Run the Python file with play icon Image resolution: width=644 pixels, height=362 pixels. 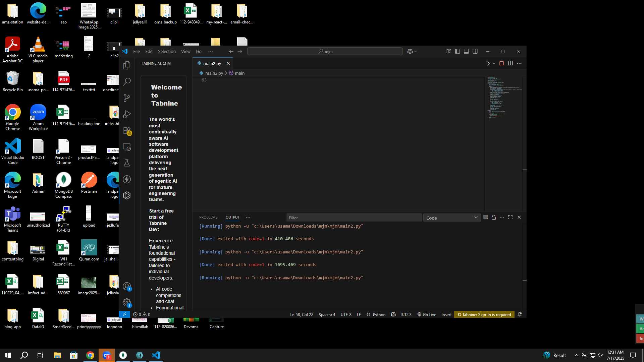pos(488,63)
